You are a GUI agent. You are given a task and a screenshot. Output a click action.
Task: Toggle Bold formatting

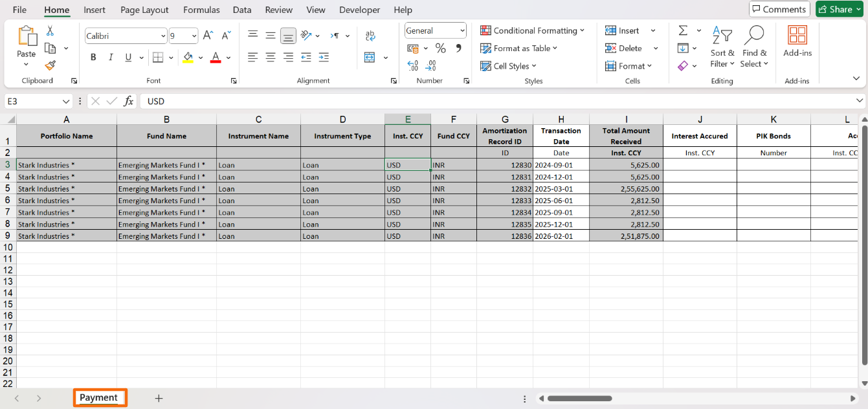point(93,58)
